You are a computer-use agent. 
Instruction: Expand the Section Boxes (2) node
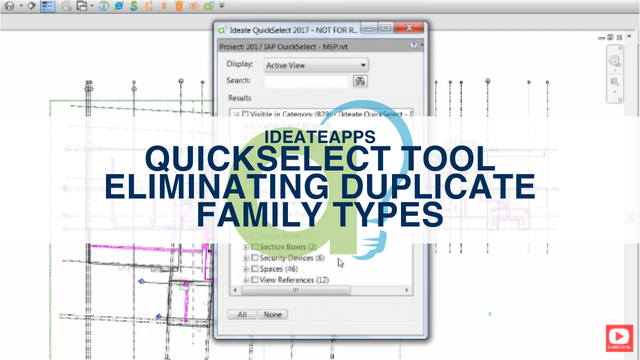[246, 247]
